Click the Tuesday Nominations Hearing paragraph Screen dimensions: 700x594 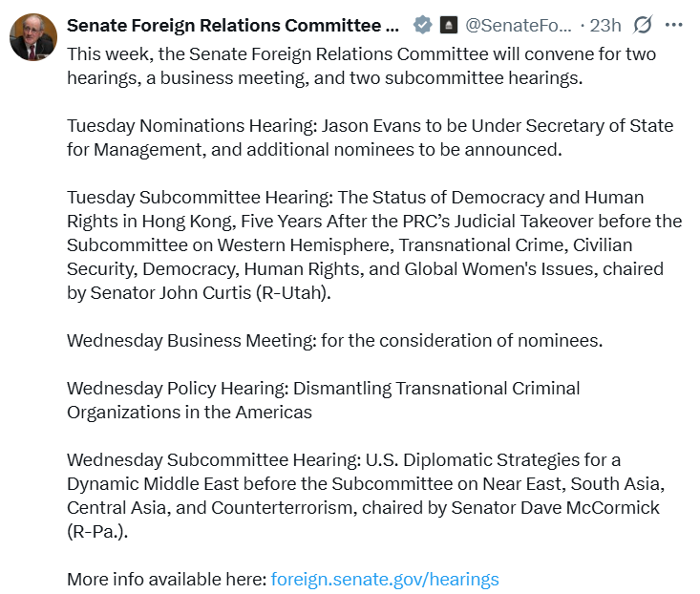[371, 138]
